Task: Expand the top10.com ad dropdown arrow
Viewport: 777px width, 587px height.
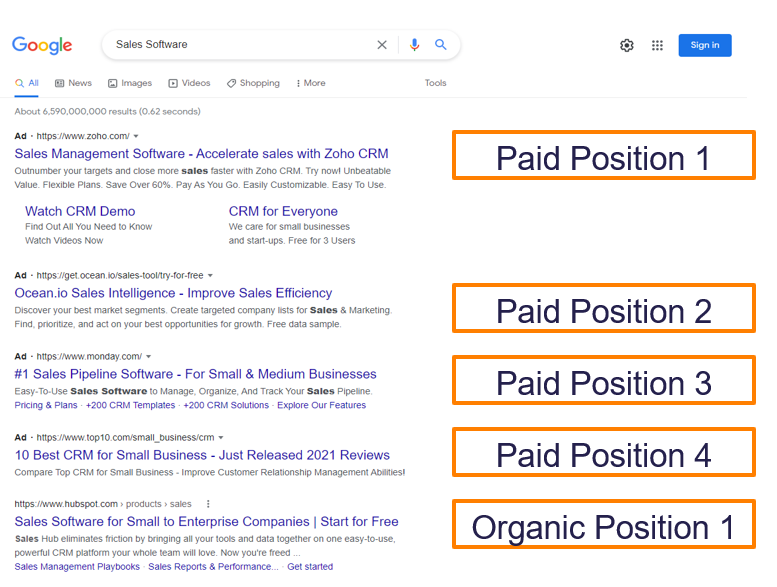Action: (221, 438)
